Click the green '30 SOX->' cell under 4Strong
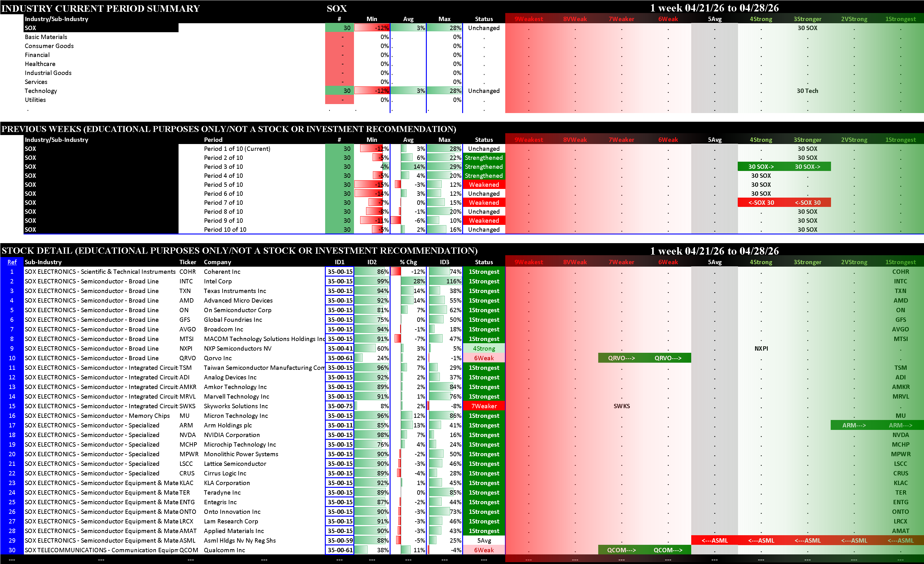 point(761,167)
